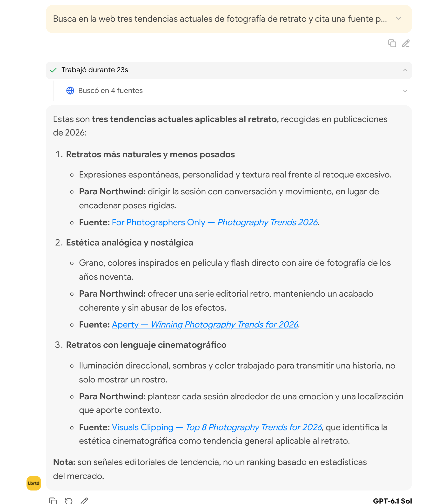The width and height of the screenshot is (429, 504).
Task: Click the green checkmark next to Trabajó durante 23s
Action: pyautogui.click(x=53, y=70)
